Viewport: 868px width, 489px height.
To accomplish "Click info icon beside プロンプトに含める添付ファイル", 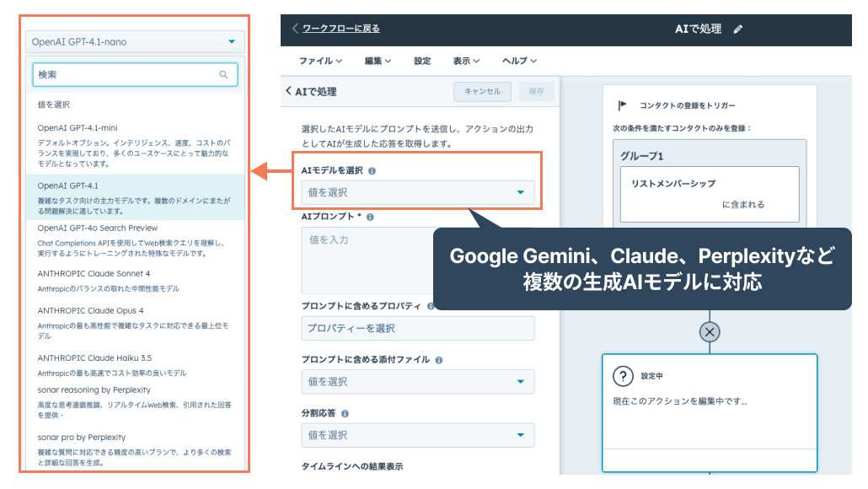I will tap(439, 360).
